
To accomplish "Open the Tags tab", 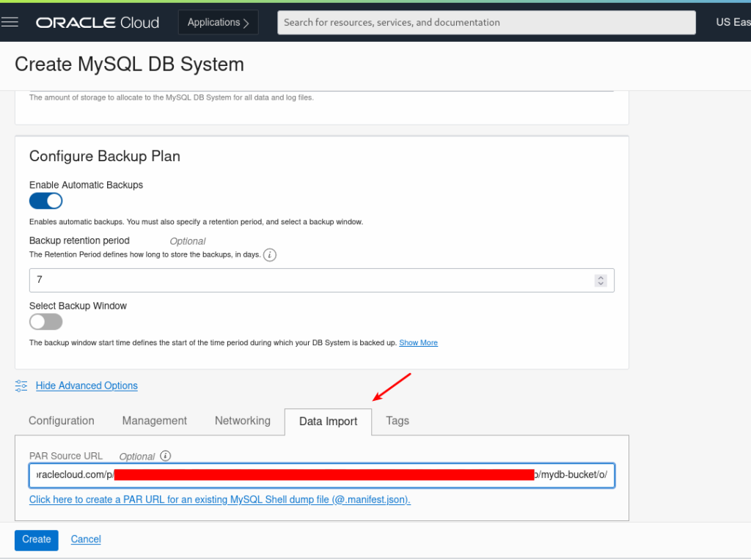I will click(397, 421).
